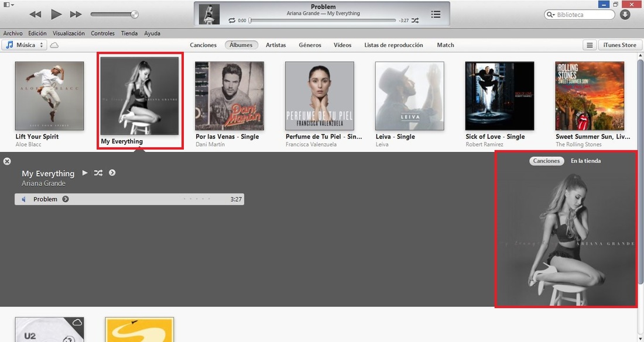
Task: Switch to the Géneros tab
Action: (x=310, y=45)
